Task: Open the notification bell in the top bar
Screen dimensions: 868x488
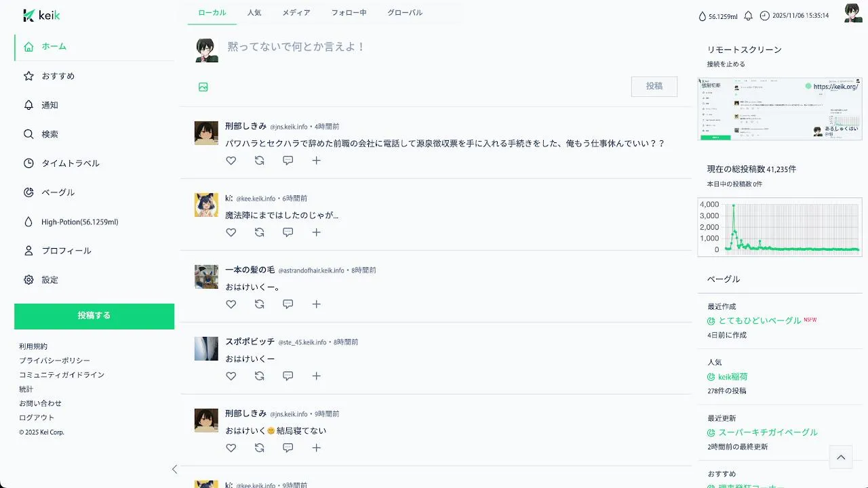Action: pos(749,16)
